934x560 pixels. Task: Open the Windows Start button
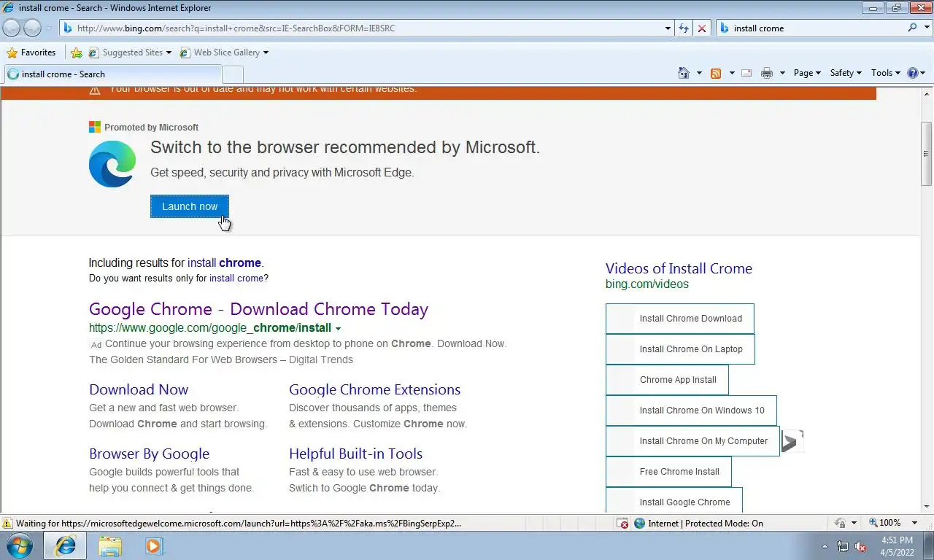[20, 545]
